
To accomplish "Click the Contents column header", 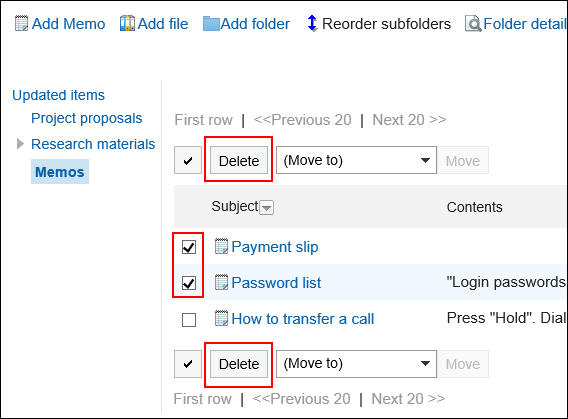I will pos(475,207).
